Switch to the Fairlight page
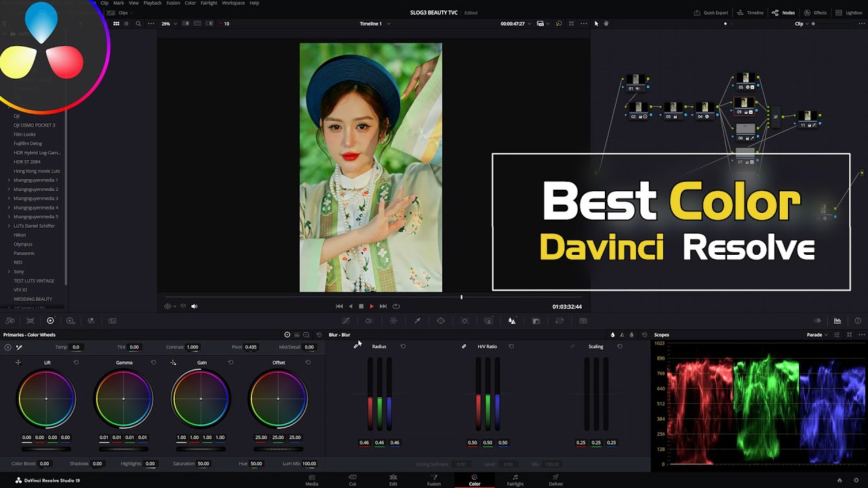 515,480
